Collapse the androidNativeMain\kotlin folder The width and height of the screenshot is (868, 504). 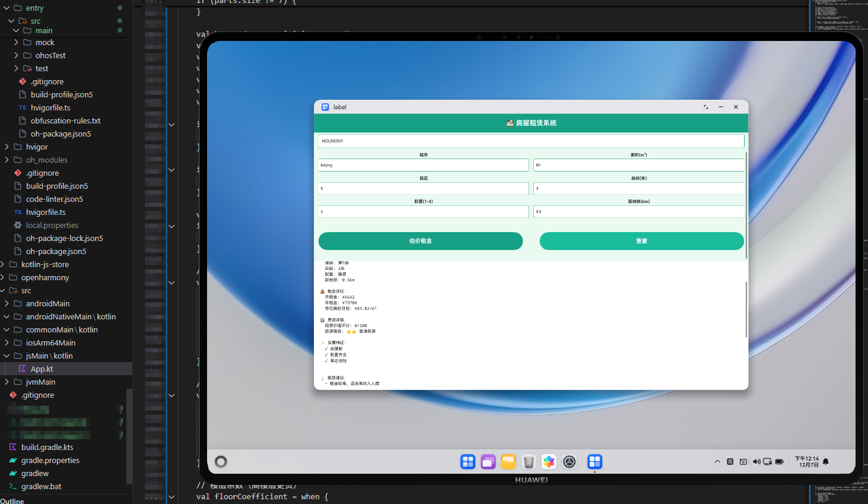7,316
